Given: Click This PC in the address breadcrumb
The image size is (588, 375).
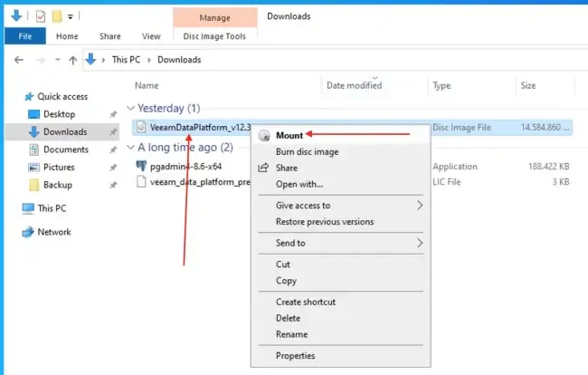Looking at the screenshot, I should click(126, 60).
